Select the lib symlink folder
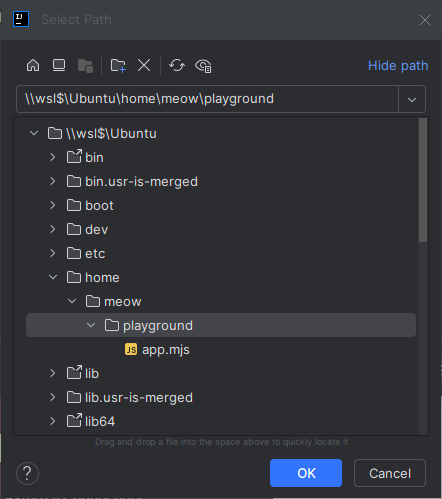 click(92, 374)
